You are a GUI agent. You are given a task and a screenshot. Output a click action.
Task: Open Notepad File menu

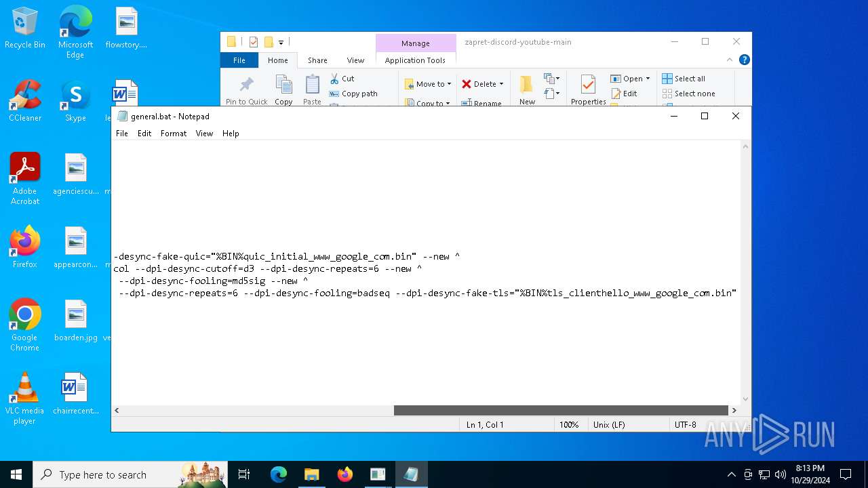[x=122, y=134]
